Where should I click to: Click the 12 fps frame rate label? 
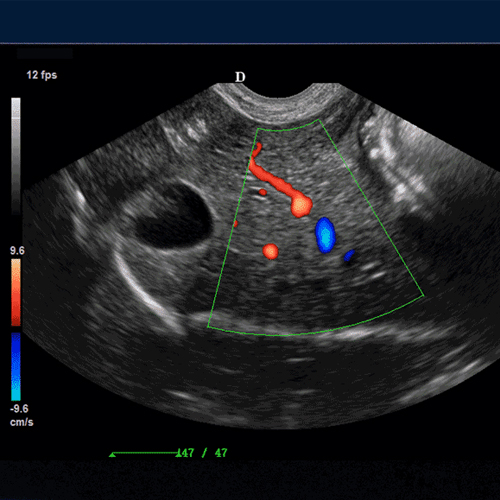tap(42, 75)
